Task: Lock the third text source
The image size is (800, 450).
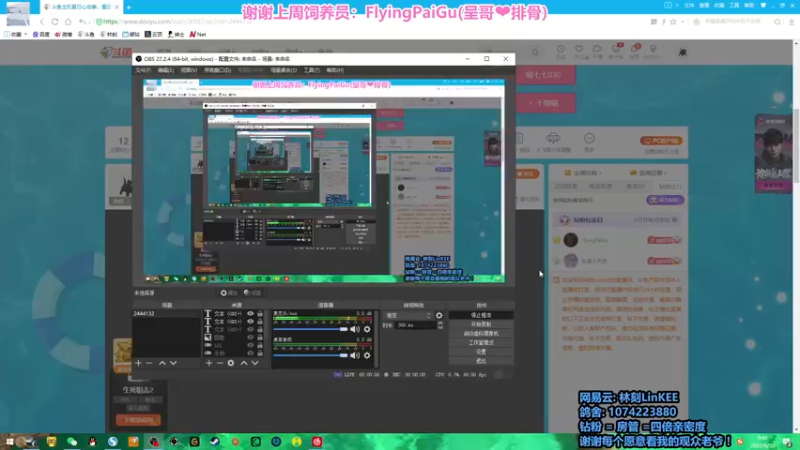Action: (x=260, y=330)
